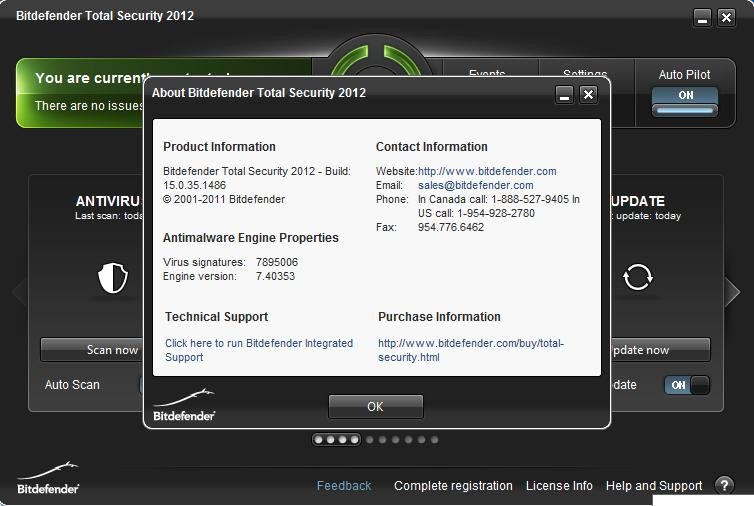This screenshot has width=754, height=506.
Task: Close the main Bitdefender window
Action: click(x=726, y=18)
